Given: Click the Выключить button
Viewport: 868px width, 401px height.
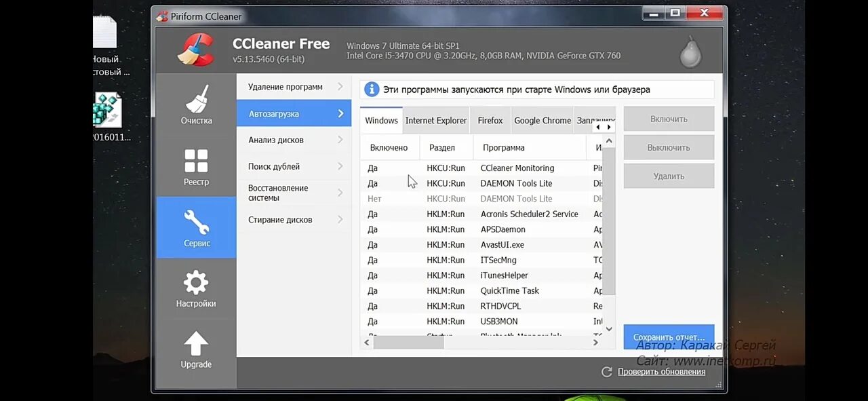Looking at the screenshot, I should (x=669, y=147).
